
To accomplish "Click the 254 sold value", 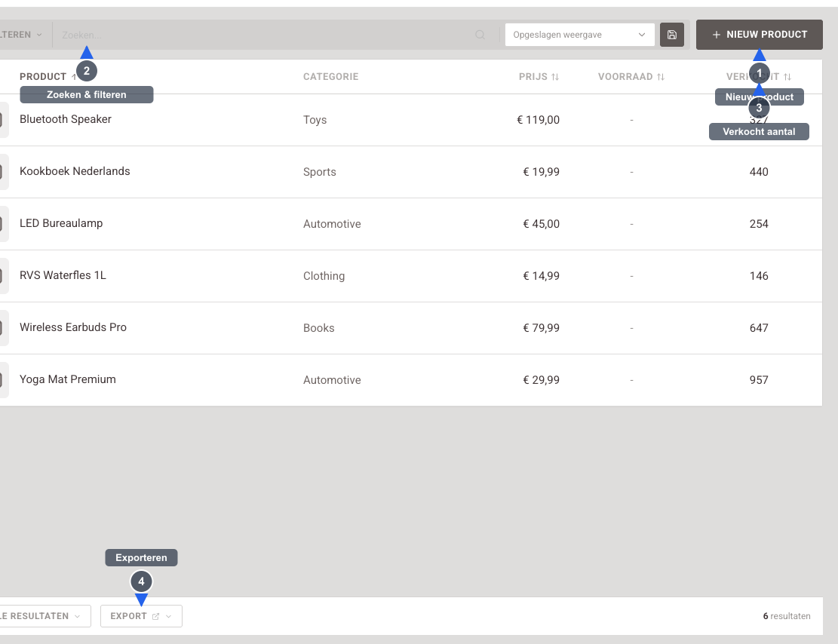I will [x=759, y=224].
